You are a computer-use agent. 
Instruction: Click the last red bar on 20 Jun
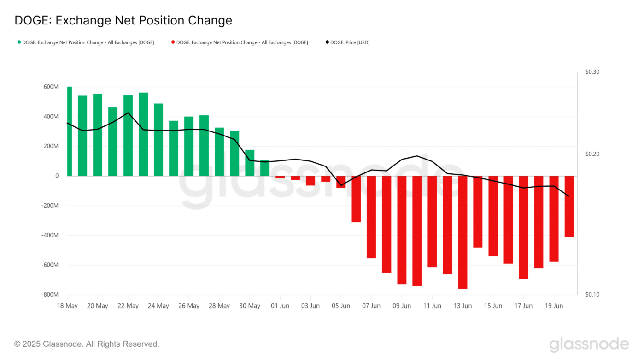pos(569,207)
